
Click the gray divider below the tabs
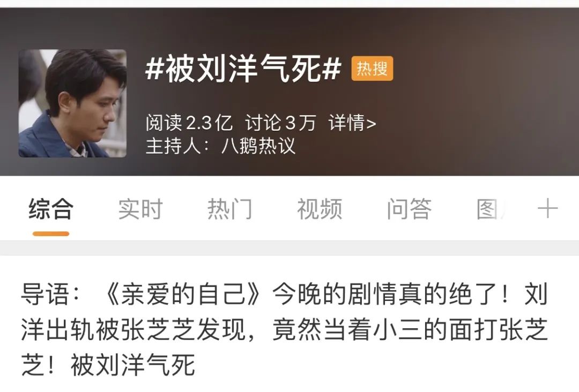289,248
